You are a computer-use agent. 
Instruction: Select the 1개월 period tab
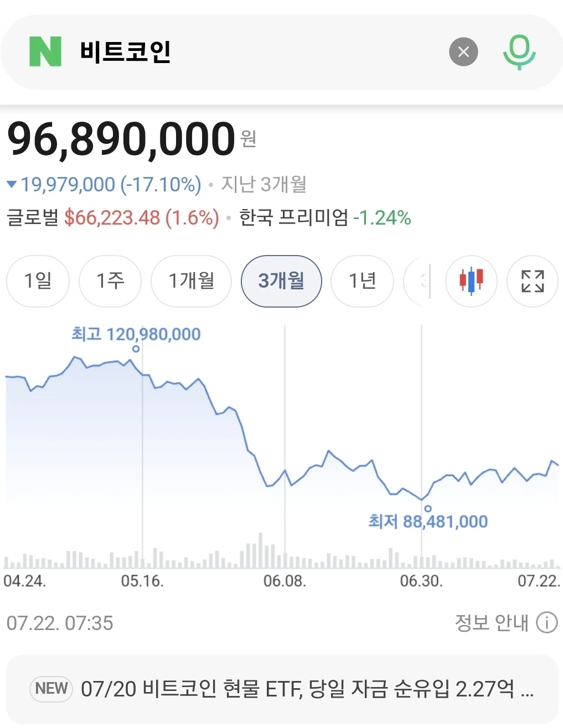click(192, 281)
